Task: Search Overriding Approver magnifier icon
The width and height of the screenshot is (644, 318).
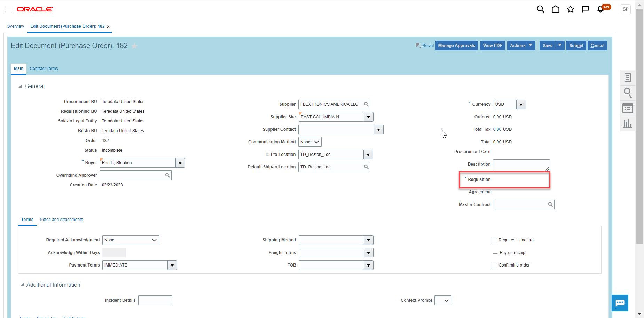Action: coord(167,175)
